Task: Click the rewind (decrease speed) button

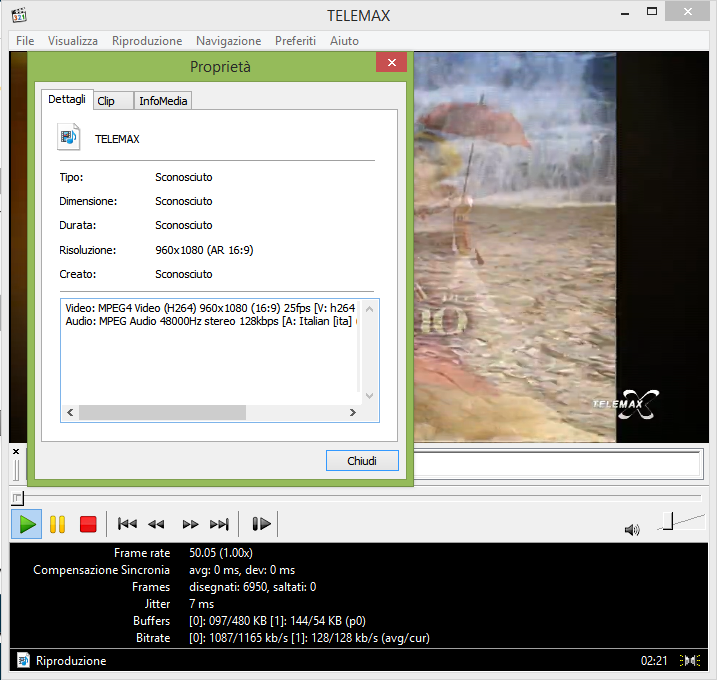Action: coord(156,524)
